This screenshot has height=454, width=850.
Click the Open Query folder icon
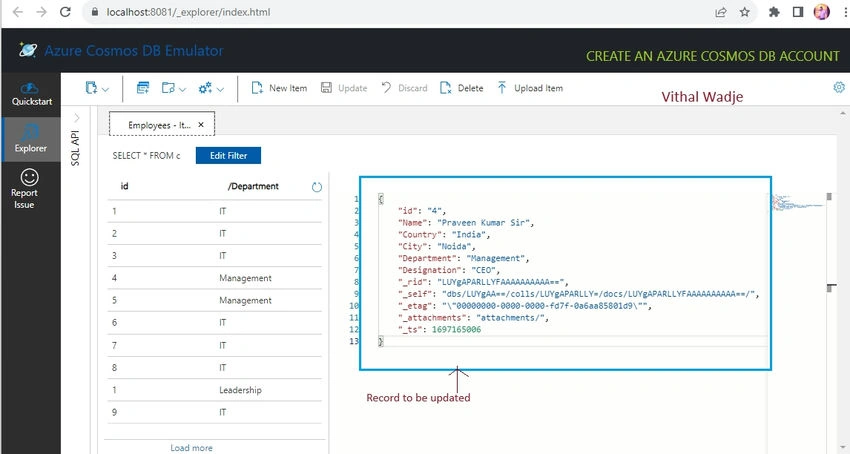[x=168, y=88]
